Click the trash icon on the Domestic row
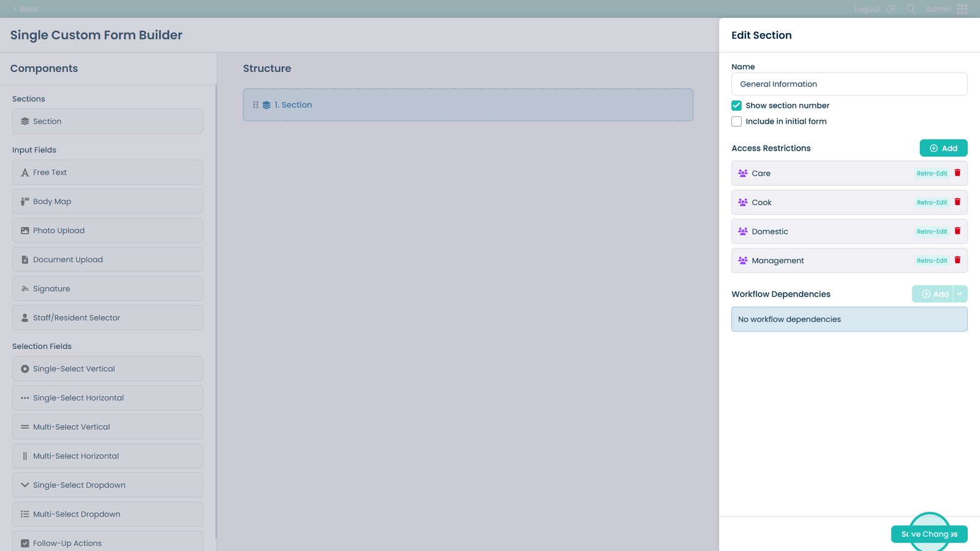Image resolution: width=980 pixels, height=551 pixels. pyautogui.click(x=957, y=231)
